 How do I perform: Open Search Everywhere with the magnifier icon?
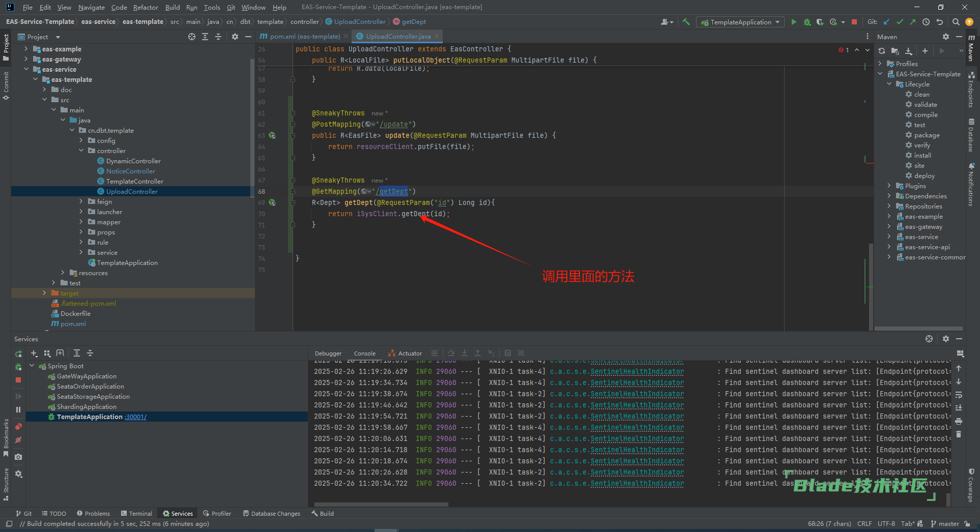[956, 22]
